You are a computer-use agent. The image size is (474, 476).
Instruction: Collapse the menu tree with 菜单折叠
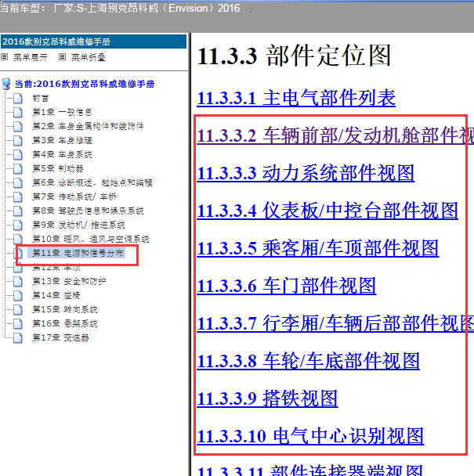coord(89,57)
